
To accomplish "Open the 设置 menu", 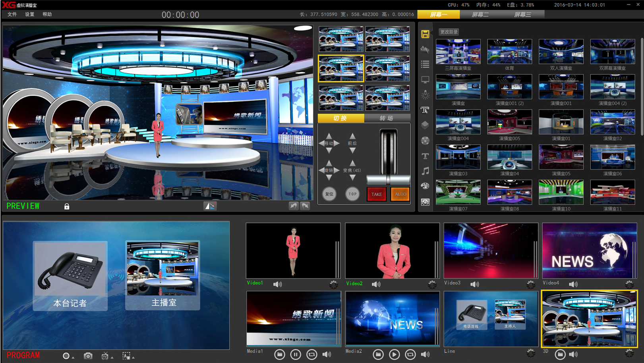I will click(x=30, y=14).
